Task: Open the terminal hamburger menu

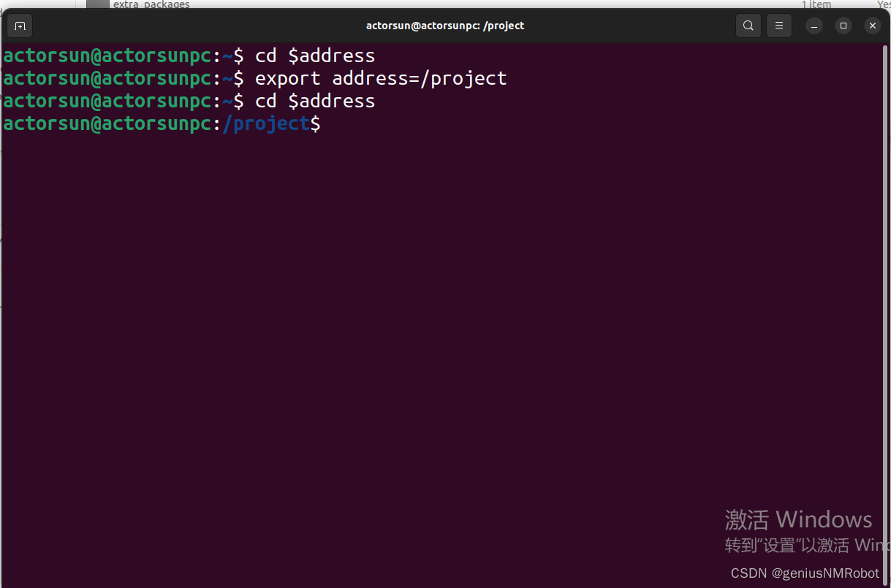Action: [x=779, y=26]
